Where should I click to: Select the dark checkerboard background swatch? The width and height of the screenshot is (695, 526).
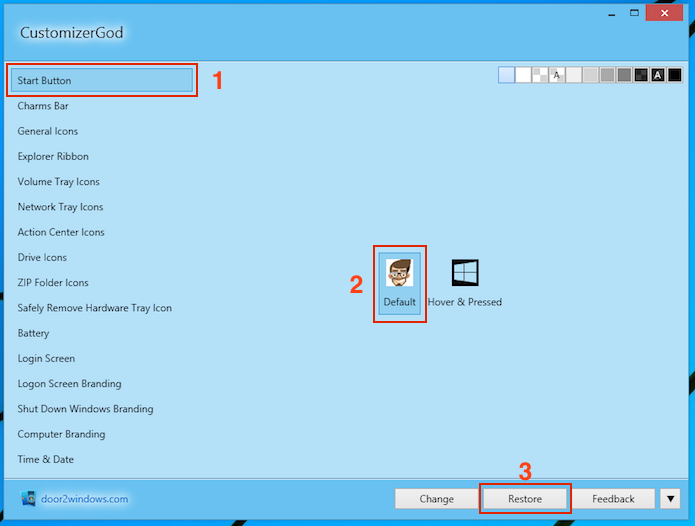click(641, 75)
